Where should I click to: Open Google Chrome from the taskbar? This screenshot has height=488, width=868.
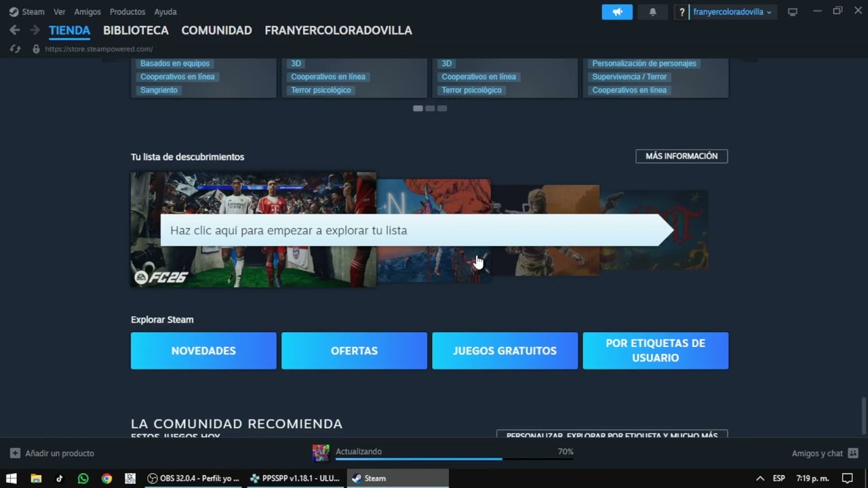coord(106,479)
